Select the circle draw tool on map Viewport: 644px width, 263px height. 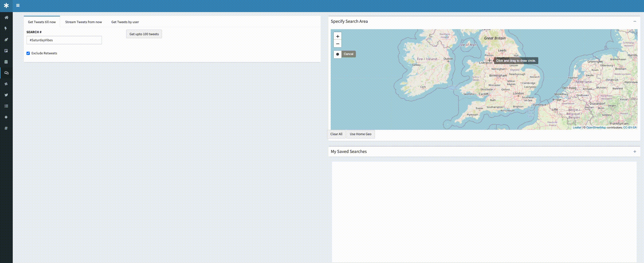337,54
